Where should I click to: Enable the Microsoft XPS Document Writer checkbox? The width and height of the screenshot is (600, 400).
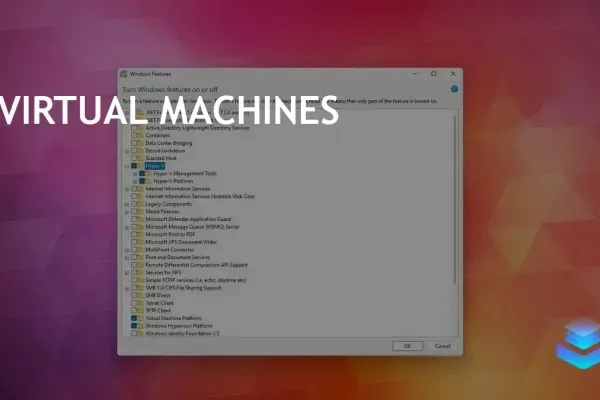[x=134, y=242]
